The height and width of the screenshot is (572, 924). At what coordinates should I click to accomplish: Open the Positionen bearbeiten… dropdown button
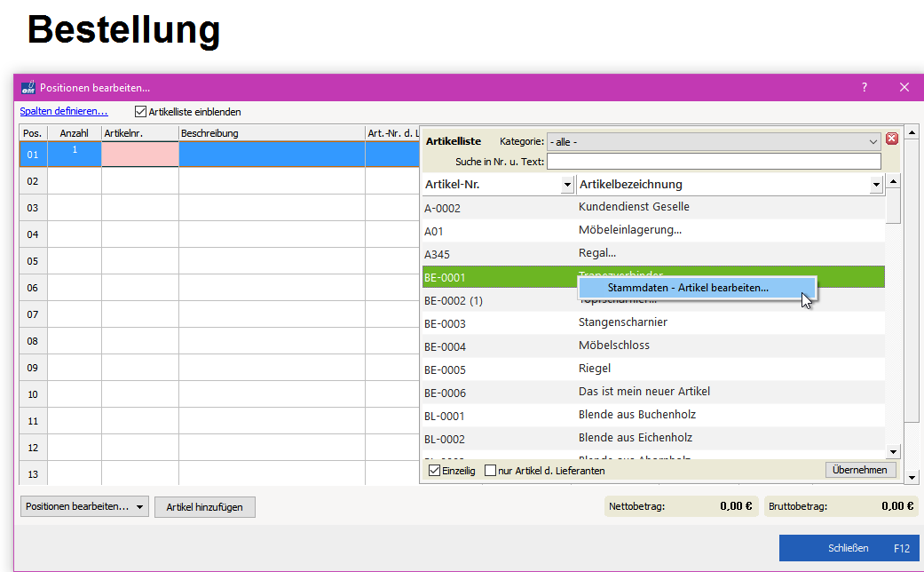point(84,506)
